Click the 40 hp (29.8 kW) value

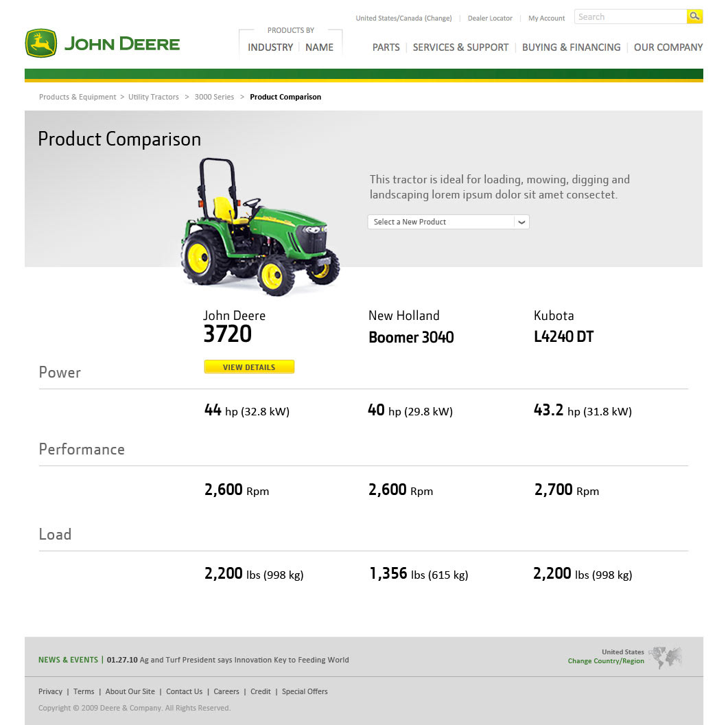coord(410,411)
